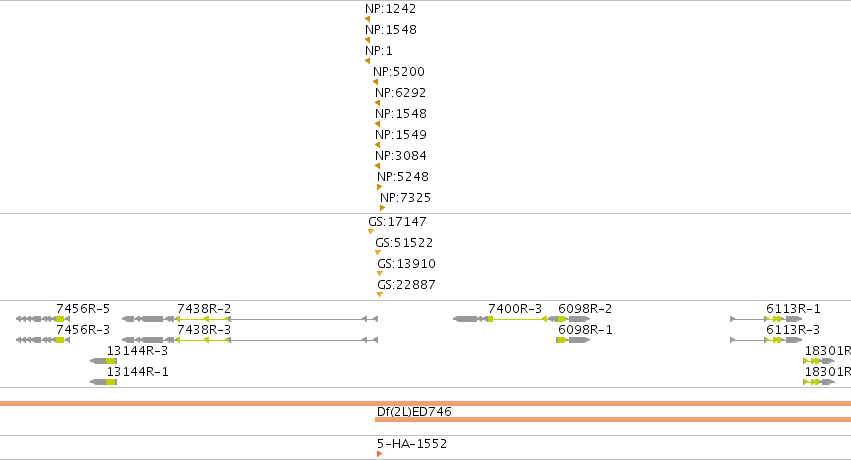Viewport: 851px width, 460px height.
Task: Click the NP:1 insertion triangle
Action: 367,61
